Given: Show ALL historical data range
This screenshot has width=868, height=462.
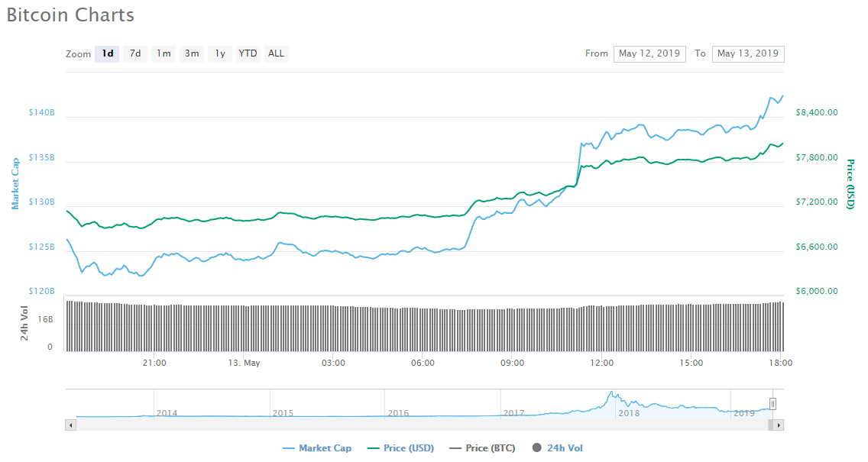Looking at the screenshot, I should (x=276, y=53).
